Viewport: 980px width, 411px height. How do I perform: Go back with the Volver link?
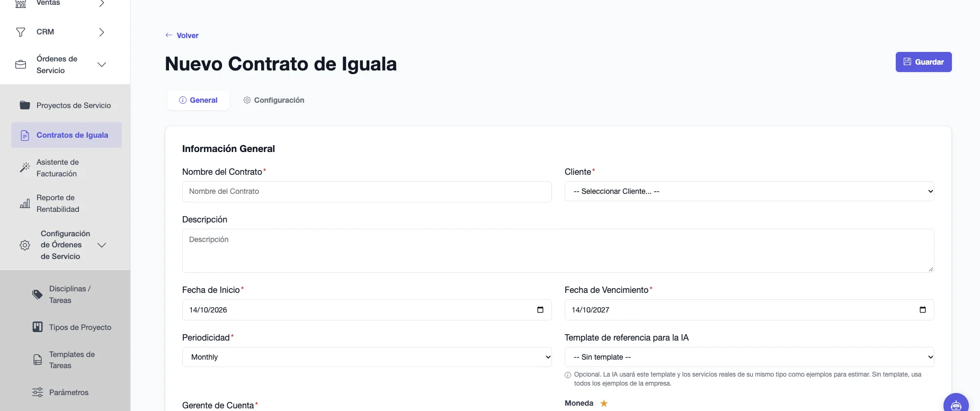(182, 35)
